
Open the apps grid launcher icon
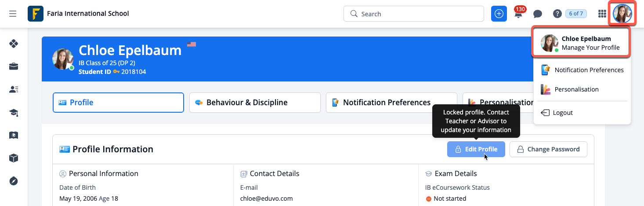point(602,14)
